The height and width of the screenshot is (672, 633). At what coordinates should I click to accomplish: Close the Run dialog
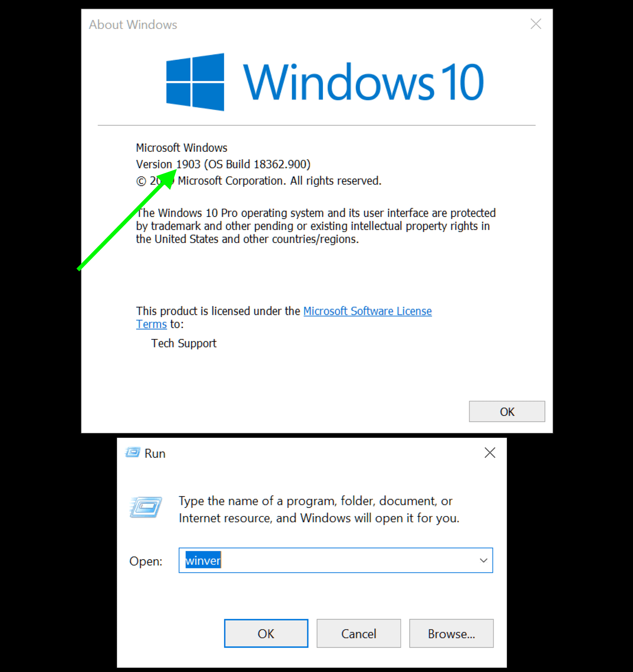click(x=490, y=453)
